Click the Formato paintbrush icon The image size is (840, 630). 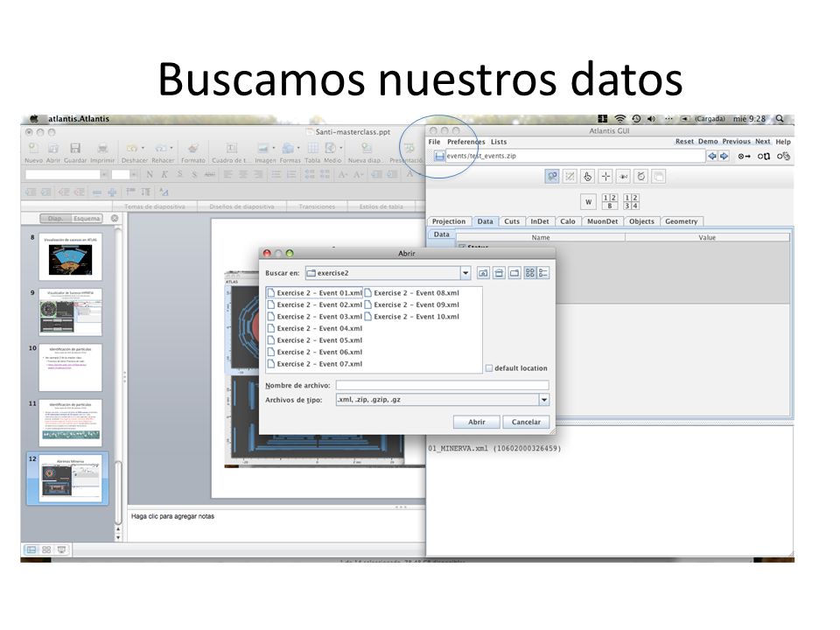coord(192,148)
